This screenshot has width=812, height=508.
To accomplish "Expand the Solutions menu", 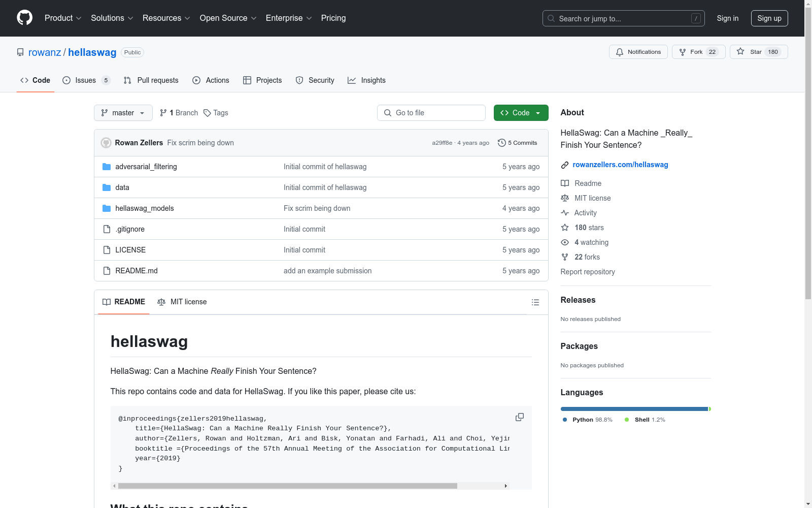I will pyautogui.click(x=112, y=18).
